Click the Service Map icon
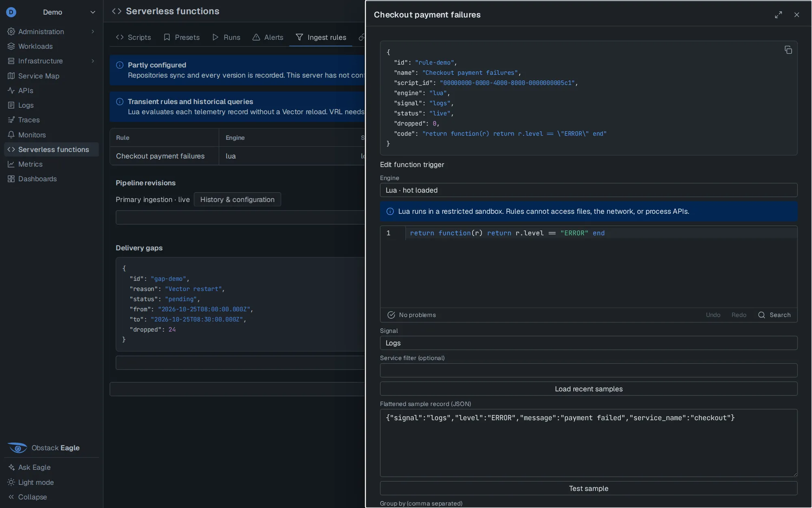 [x=11, y=76]
